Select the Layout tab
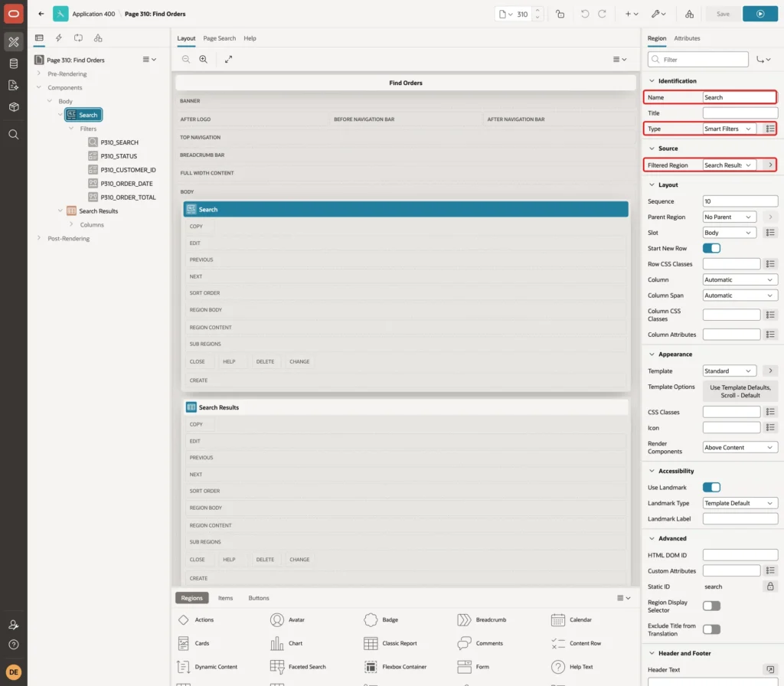The width and height of the screenshot is (784, 686). (x=186, y=38)
